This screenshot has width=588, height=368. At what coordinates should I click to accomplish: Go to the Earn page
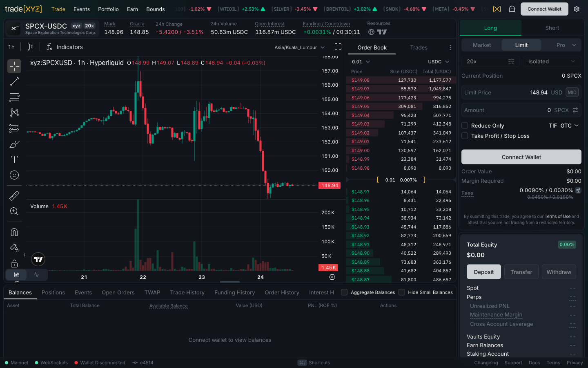132,9
